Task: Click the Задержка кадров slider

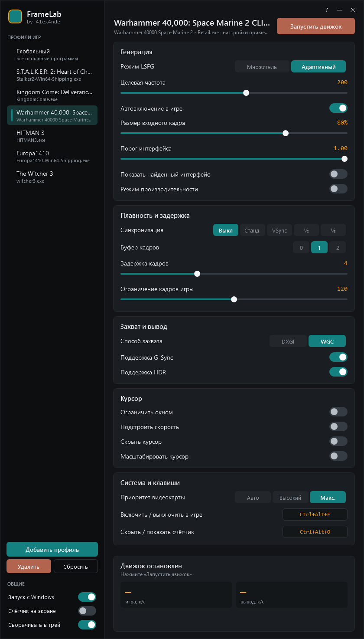Action: coord(234,274)
